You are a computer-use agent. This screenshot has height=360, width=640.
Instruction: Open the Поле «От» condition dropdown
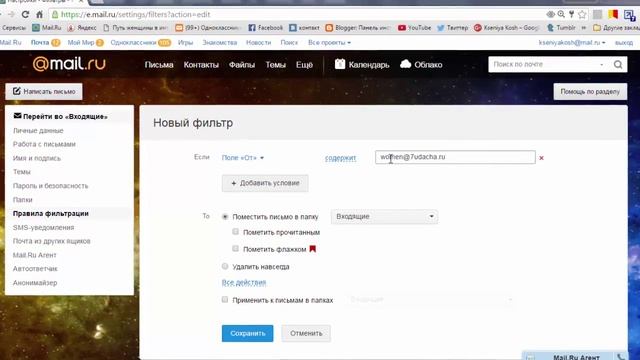[x=242, y=158]
